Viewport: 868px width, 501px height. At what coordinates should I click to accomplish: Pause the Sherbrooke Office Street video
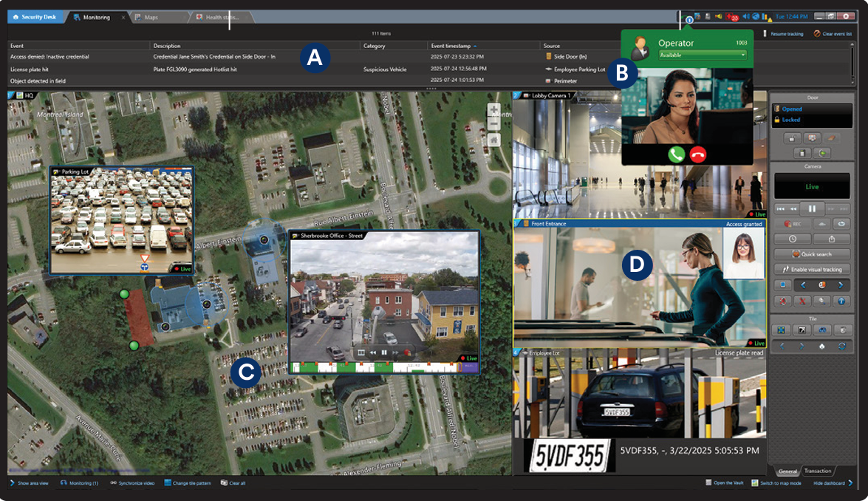point(383,352)
